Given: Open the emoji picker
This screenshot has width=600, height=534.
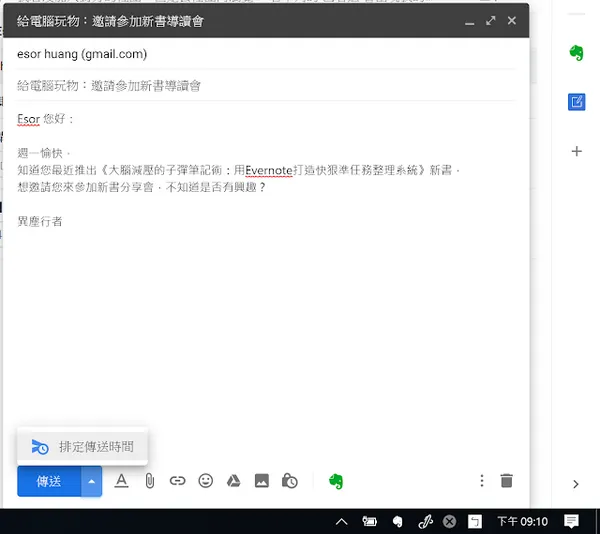Looking at the screenshot, I should click(206, 481).
